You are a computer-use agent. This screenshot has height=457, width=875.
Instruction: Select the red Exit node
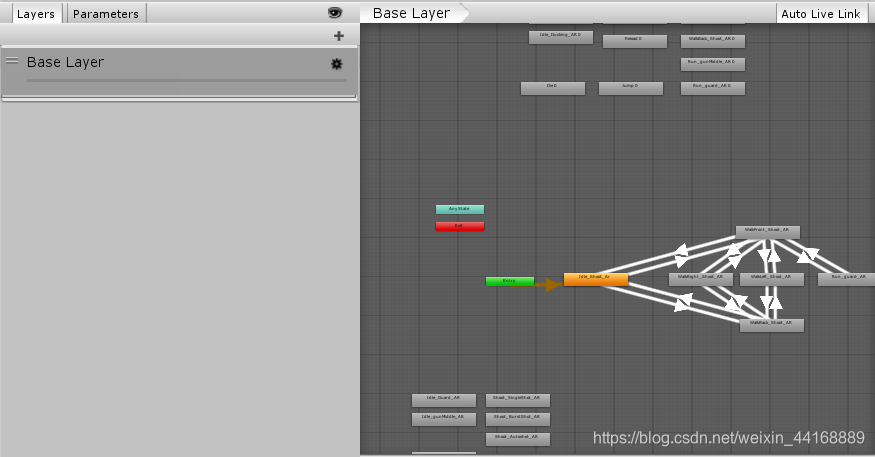(460, 226)
